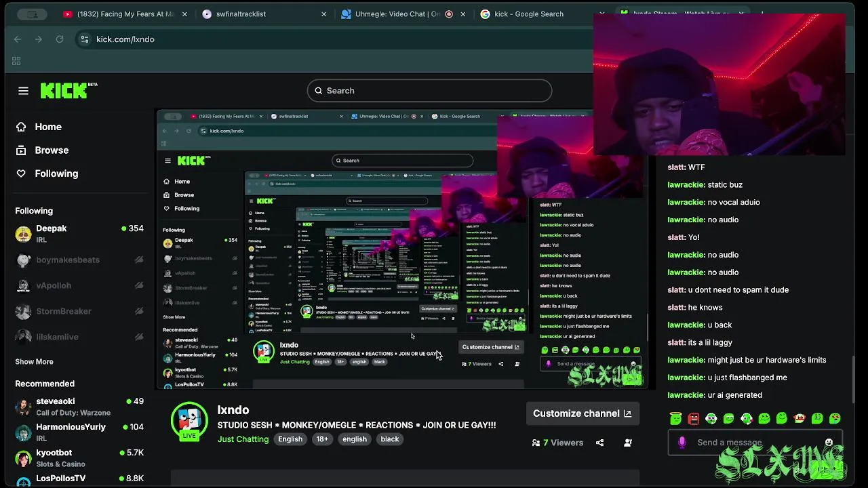
Task: Open the emoji picker in chat
Action: point(829,443)
